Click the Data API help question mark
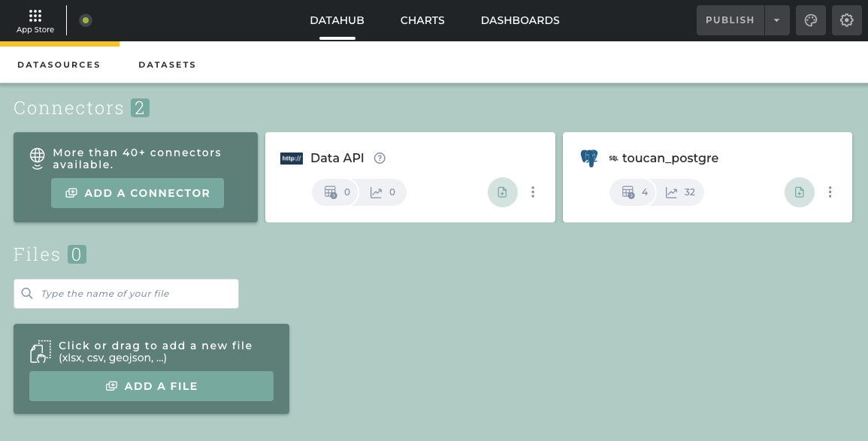868x441 pixels. point(380,158)
